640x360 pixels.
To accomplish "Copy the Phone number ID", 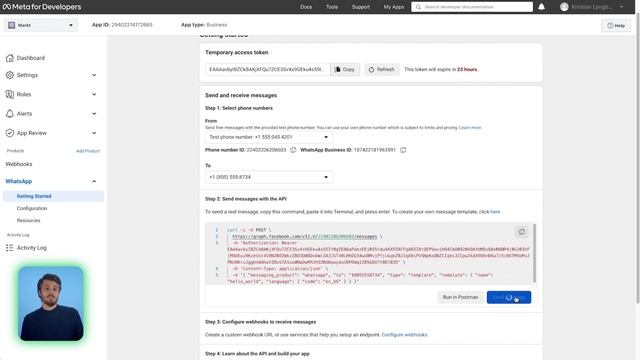I will [x=293, y=150].
